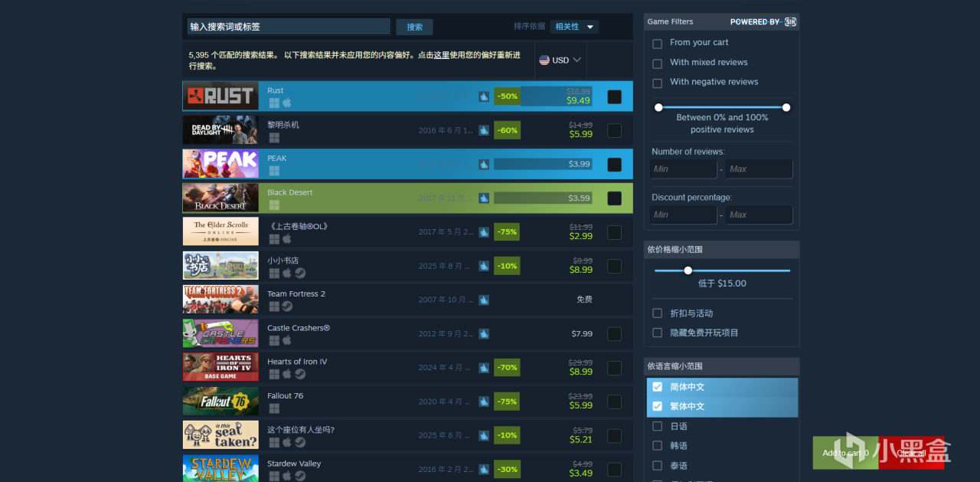The image size is (980, 482).
Task: Tick the 隐藏免费开玩项目 checkbox
Action: [657, 333]
